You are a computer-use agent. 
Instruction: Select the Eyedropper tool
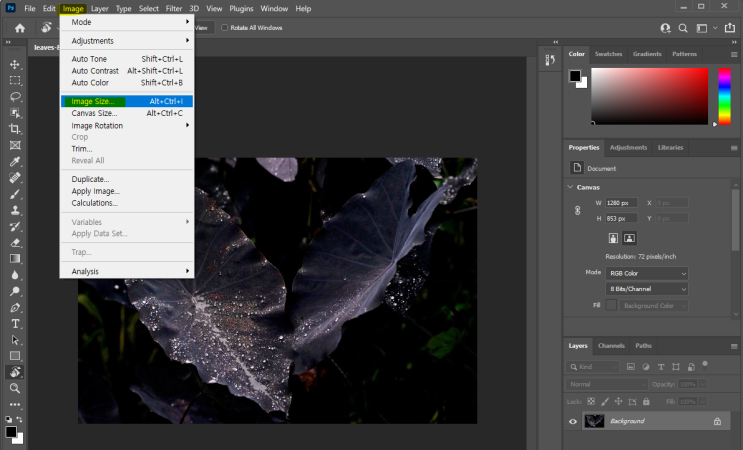(15, 162)
